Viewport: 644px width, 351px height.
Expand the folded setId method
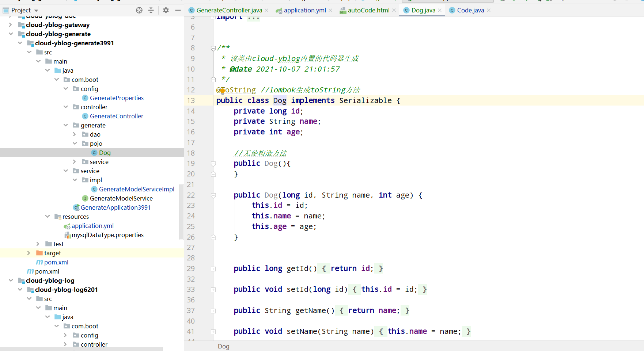[213, 290]
